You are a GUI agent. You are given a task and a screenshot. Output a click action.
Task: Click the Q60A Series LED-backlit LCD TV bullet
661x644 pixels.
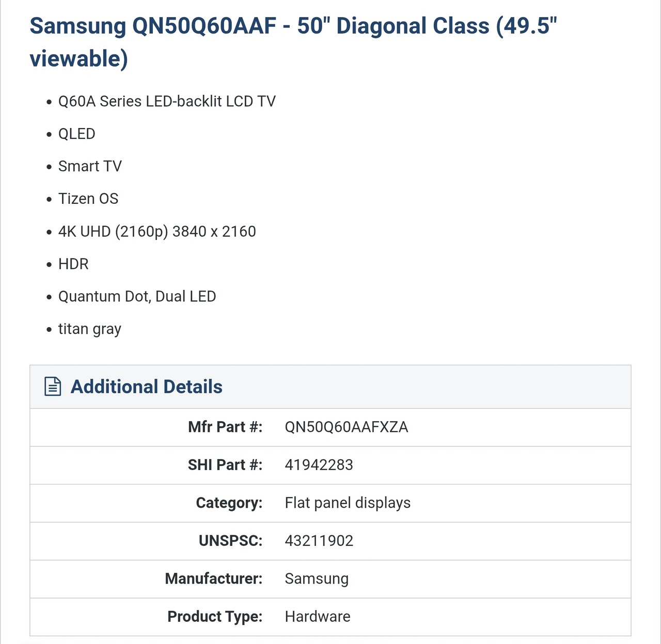coord(167,101)
